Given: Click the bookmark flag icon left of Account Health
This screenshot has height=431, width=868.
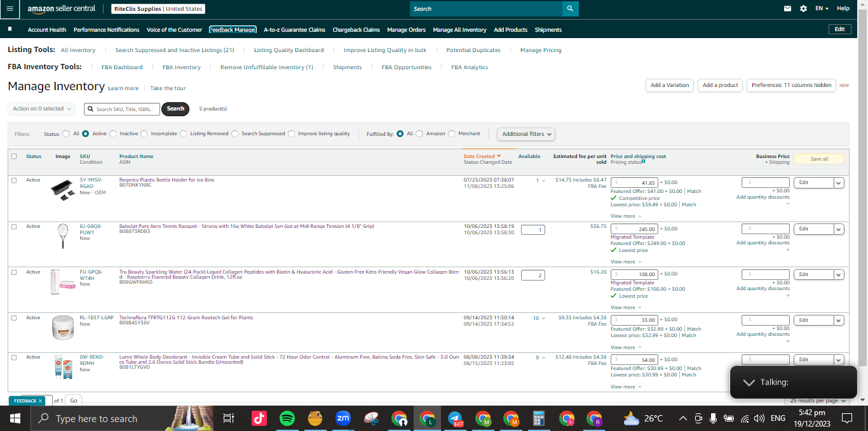Looking at the screenshot, I should coord(10,29).
